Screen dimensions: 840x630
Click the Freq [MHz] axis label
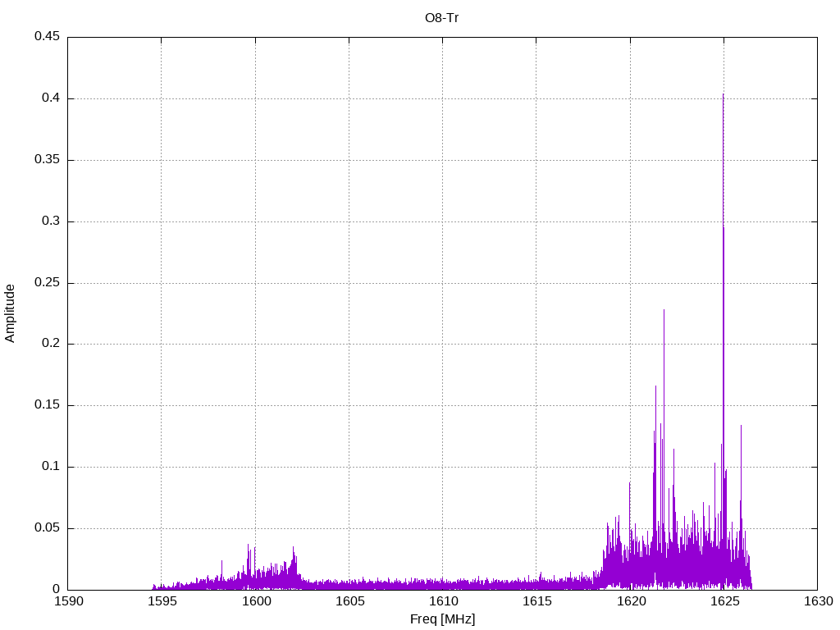coord(442,619)
